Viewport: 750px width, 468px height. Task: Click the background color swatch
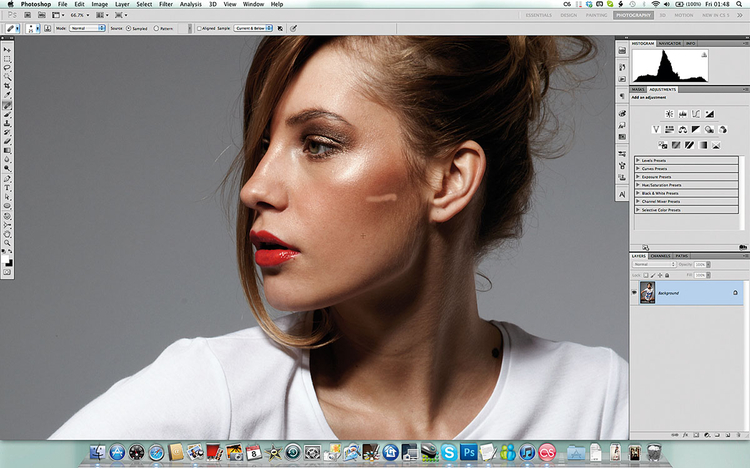(10, 263)
